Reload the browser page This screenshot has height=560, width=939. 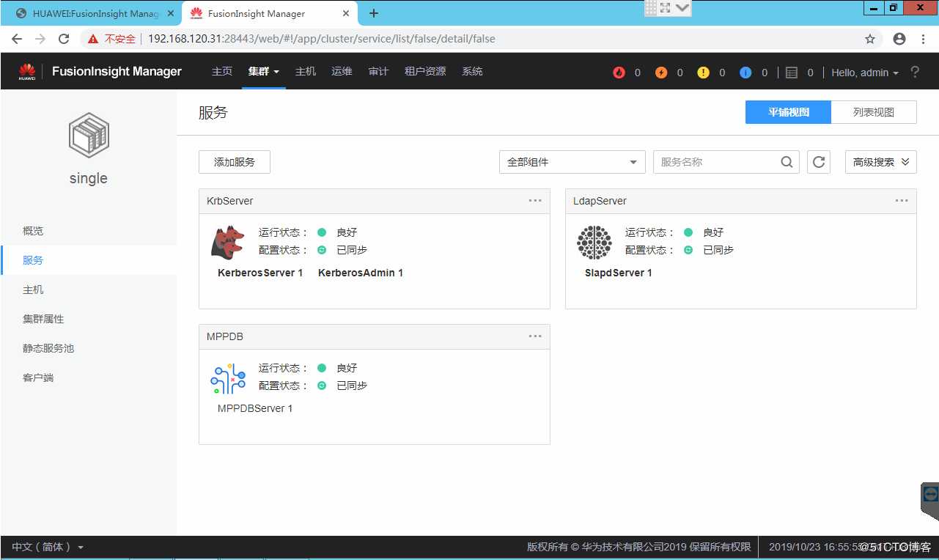[64, 39]
